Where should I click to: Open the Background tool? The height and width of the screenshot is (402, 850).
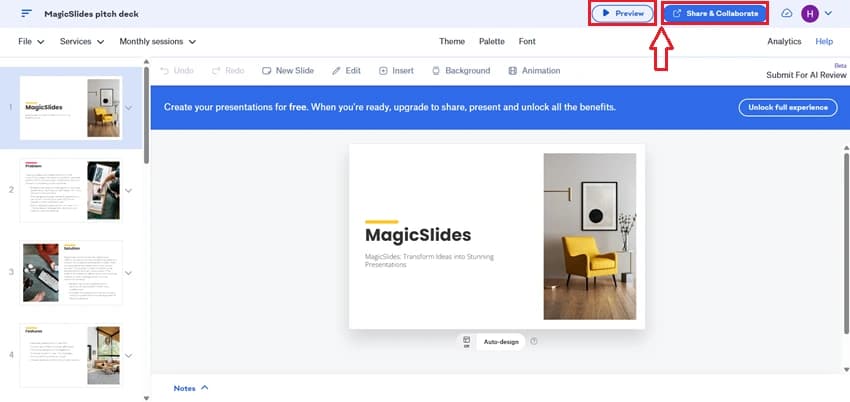point(461,70)
